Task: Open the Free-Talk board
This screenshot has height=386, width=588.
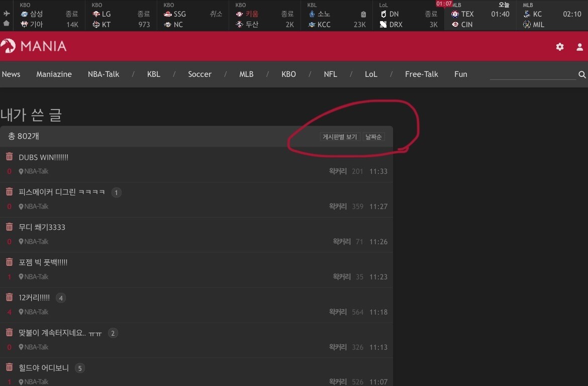Action: pos(422,74)
